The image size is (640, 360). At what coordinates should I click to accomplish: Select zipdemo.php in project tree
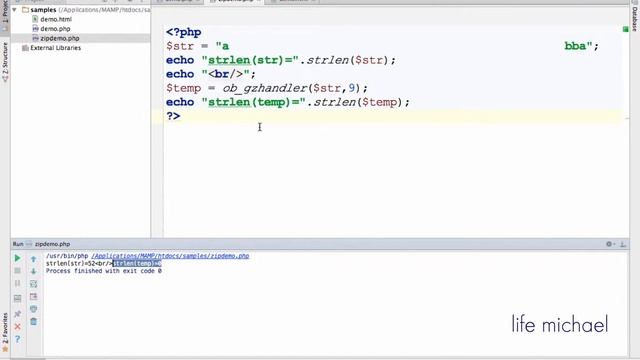pyautogui.click(x=60, y=38)
